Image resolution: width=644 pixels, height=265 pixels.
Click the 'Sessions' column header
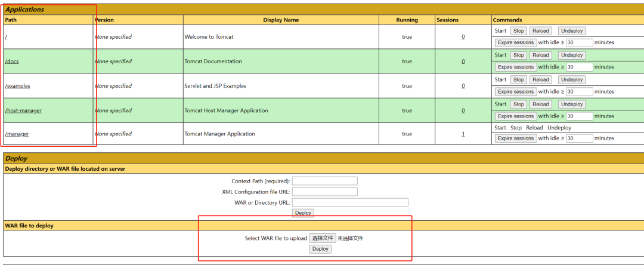tap(448, 20)
